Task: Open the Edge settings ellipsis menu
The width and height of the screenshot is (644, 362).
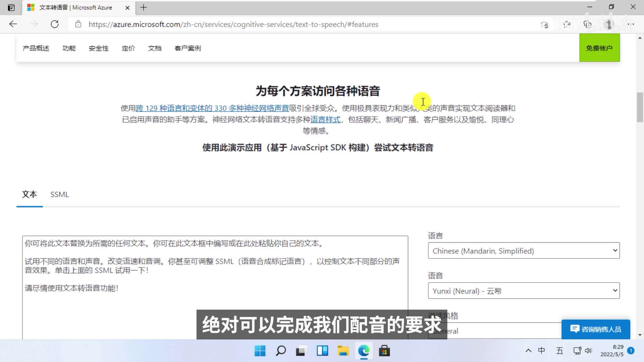Action: point(631,24)
